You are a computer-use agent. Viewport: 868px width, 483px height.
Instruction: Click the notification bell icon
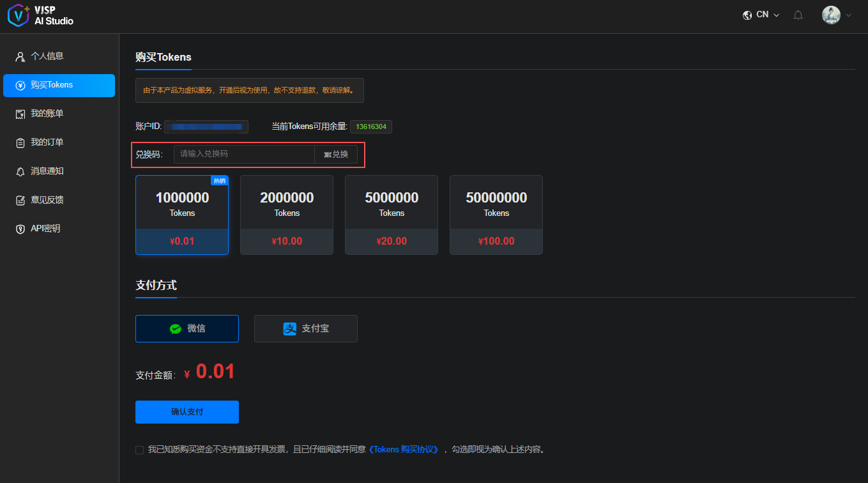(x=798, y=15)
